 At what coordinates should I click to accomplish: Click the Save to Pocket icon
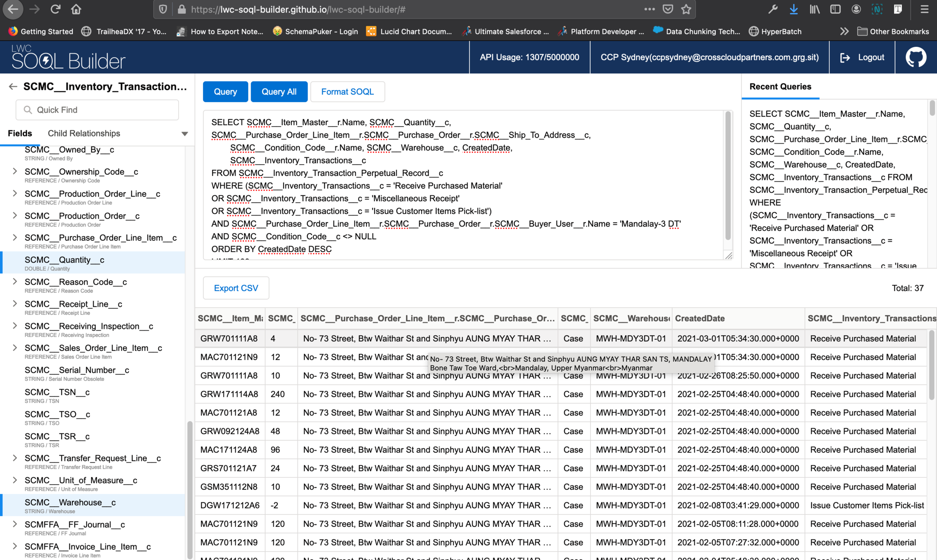pyautogui.click(x=668, y=9)
